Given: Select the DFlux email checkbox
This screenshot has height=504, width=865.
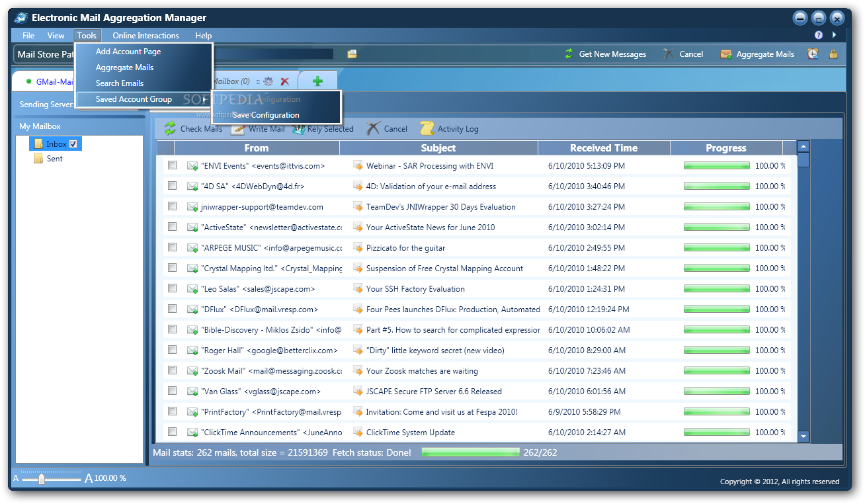Looking at the screenshot, I should 172,309.
